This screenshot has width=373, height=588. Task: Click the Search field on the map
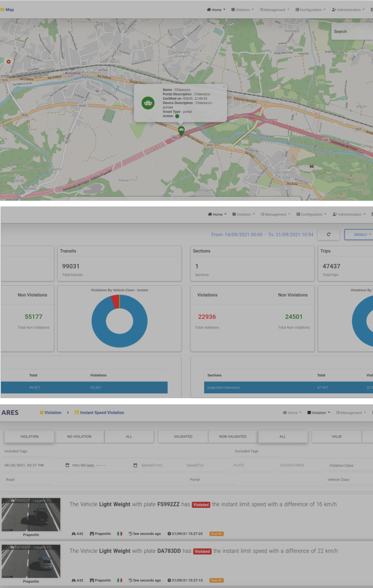click(352, 31)
